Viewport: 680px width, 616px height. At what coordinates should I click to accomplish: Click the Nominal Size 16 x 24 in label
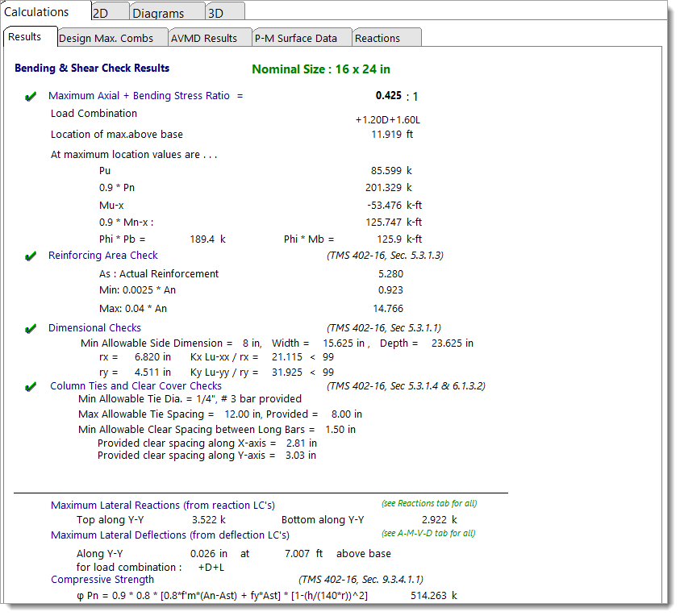pos(321,69)
